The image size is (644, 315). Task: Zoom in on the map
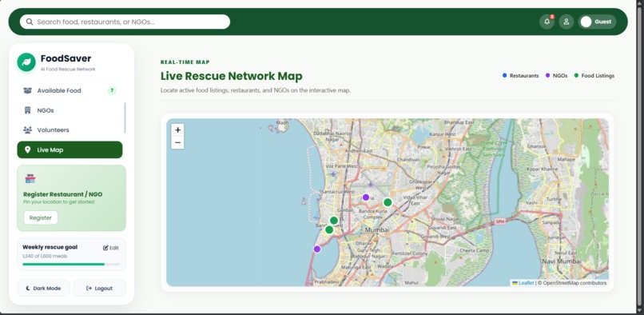[x=177, y=130]
